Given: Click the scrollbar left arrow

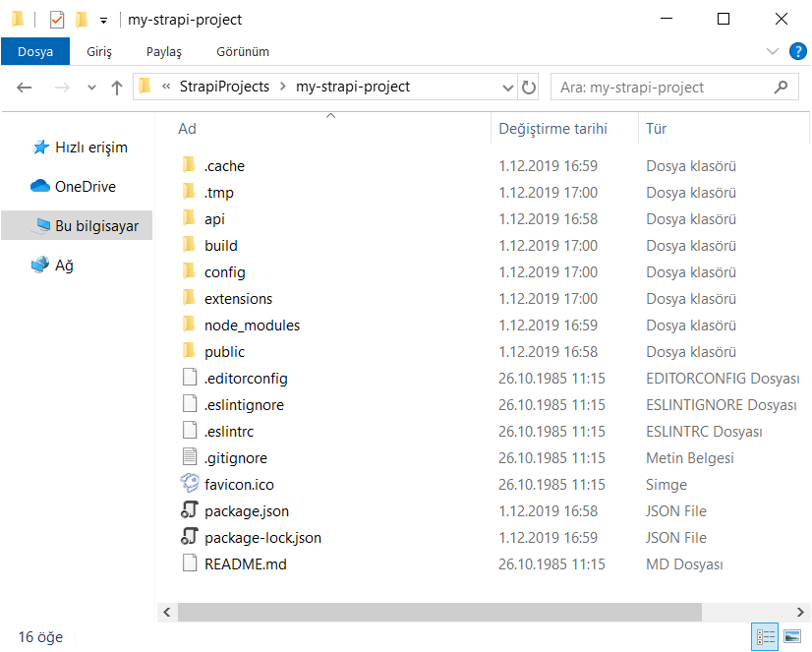Looking at the screenshot, I should tap(167, 612).
